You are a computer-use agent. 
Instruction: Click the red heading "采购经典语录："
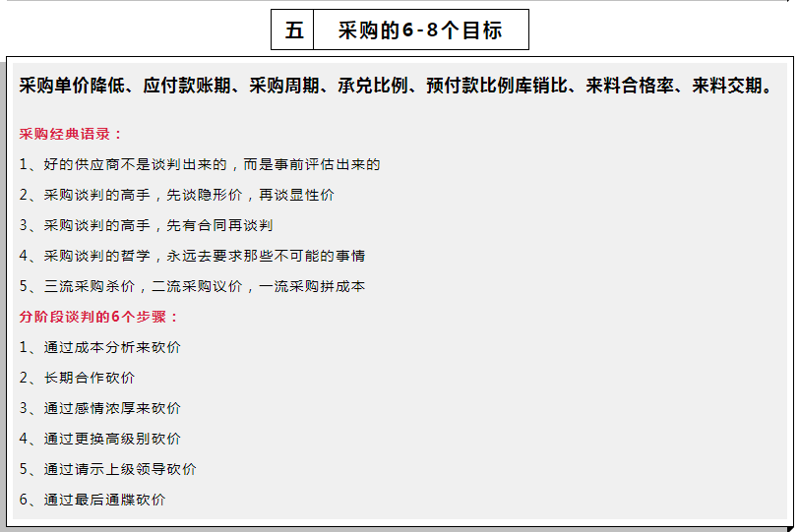[x=72, y=134]
